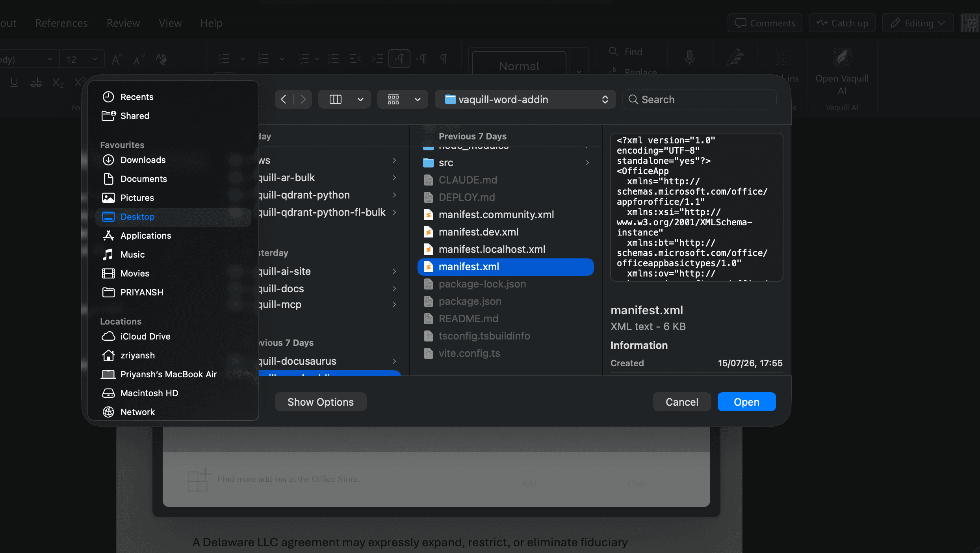
Task: Expand quill-mcp folder
Action: pyautogui.click(x=394, y=304)
